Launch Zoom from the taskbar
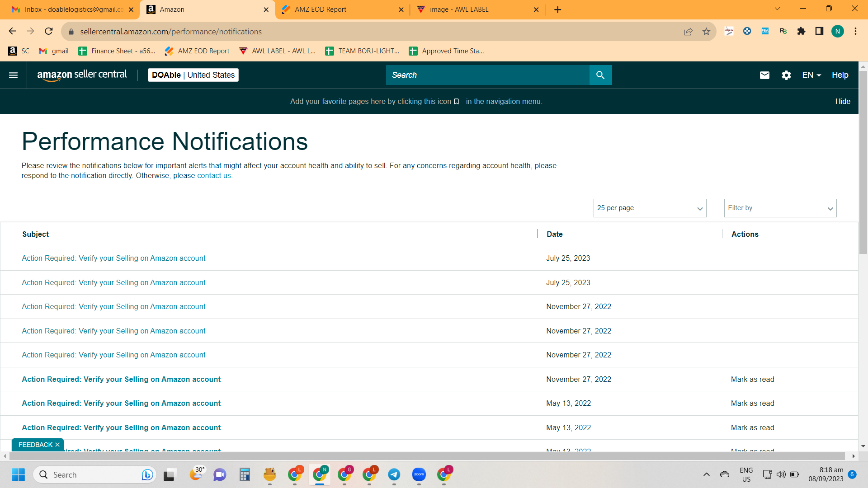Viewport: 868px width, 488px height. pos(419,474)
